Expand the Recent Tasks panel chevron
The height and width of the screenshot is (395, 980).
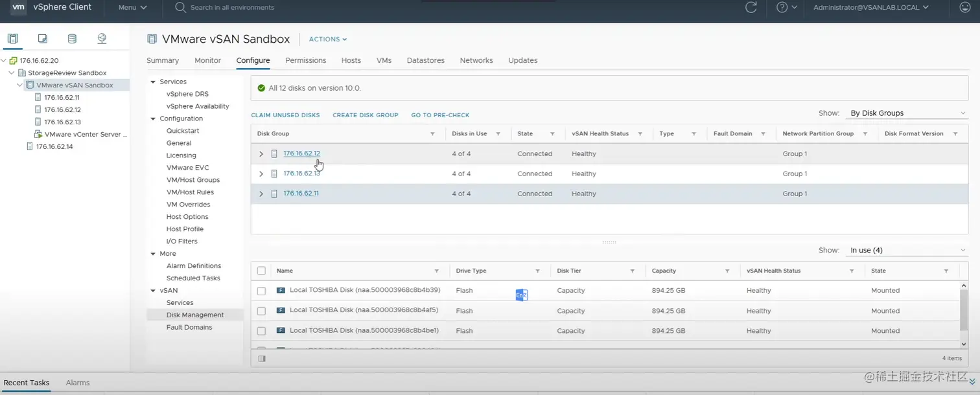(972, 382)
